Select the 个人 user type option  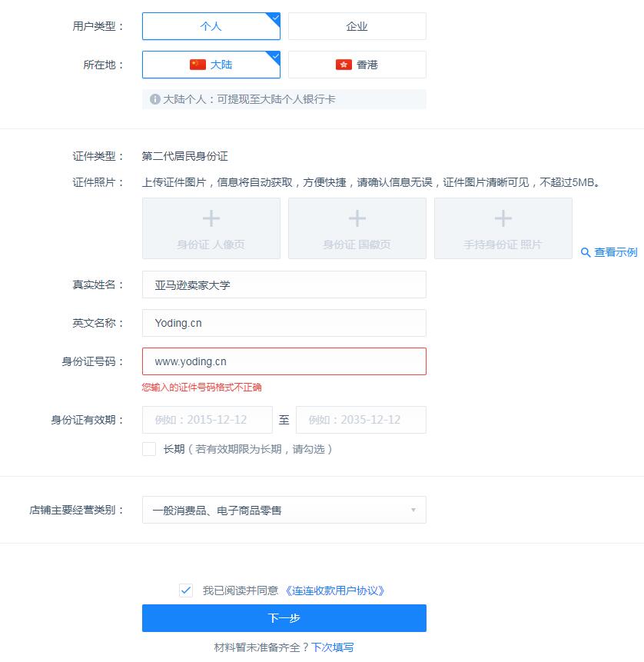(211, 26)
